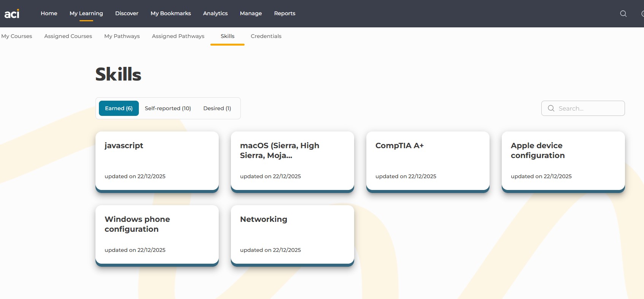Image resolution: width=644 pixels, height=299 pixels.
Task: Select the Assigned Pathways tab
Action: click(178, 36)
